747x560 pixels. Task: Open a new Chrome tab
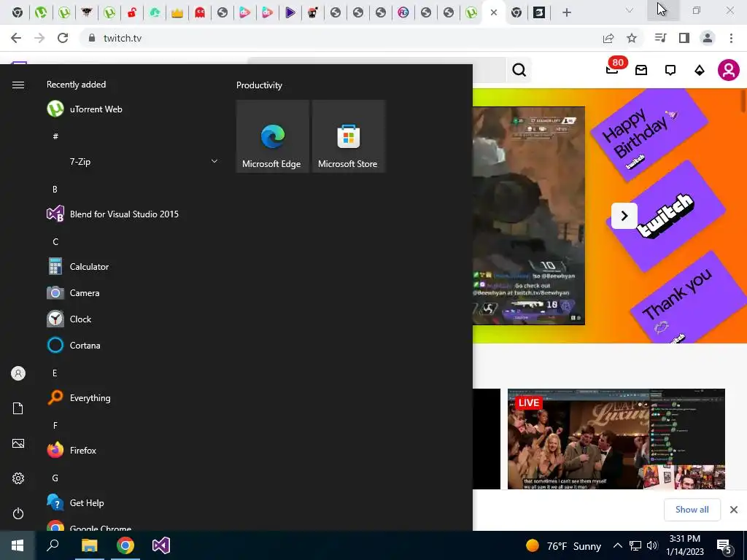coord(566,12)
